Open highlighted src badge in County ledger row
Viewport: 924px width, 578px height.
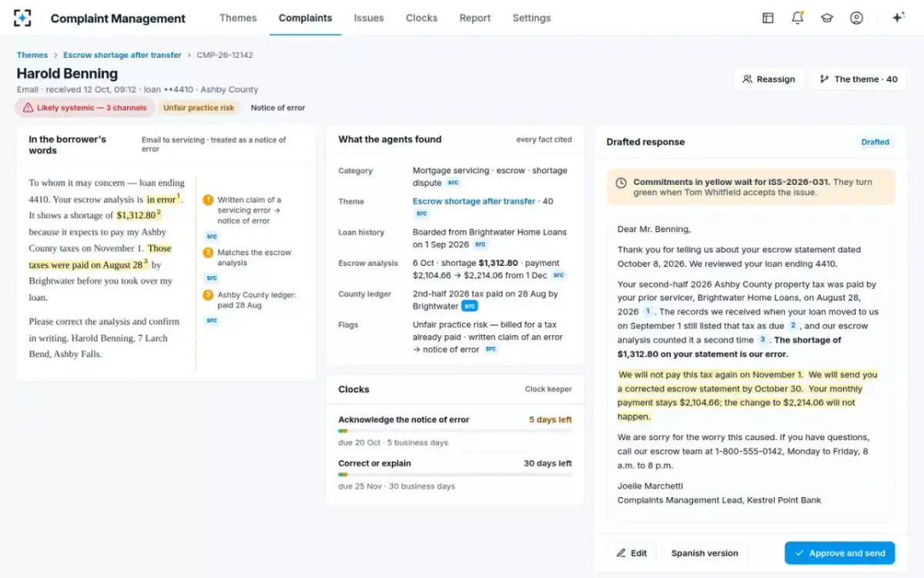[469, 306]
